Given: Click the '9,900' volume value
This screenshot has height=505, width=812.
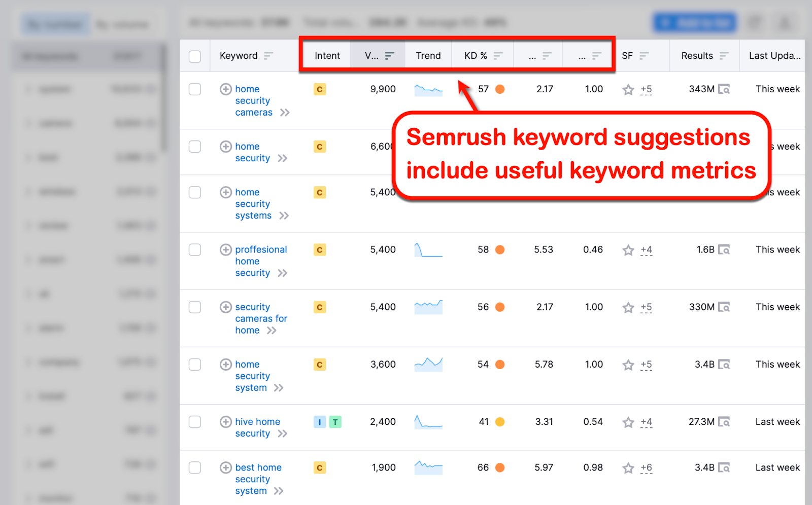Looking at the screenshot, I should point(383,89).
